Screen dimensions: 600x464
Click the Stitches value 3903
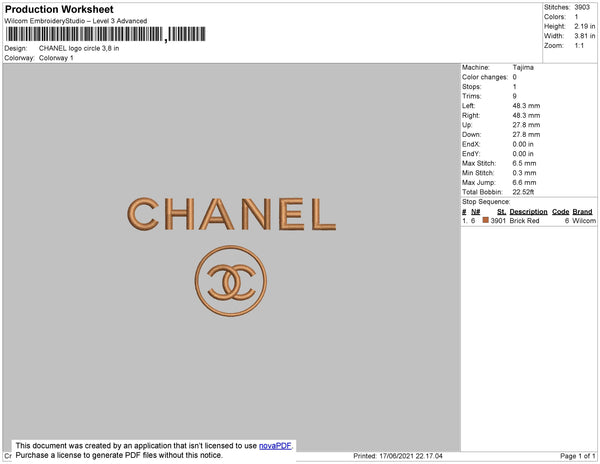point(582,7)
